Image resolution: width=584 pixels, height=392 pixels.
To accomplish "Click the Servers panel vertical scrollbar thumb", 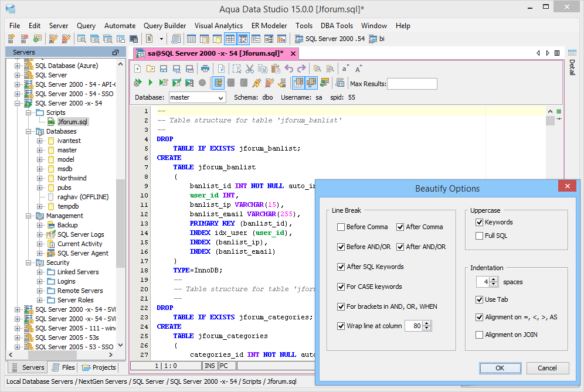I will (x=120, y=223).
